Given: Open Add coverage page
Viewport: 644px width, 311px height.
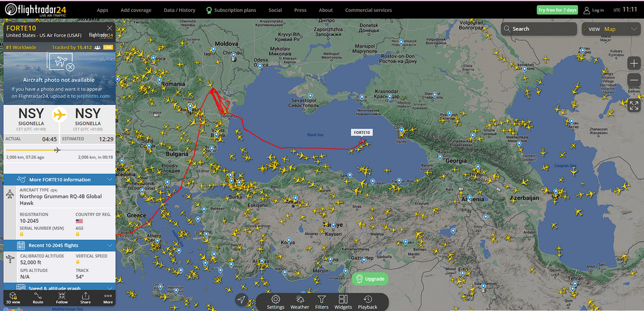Looking at the screenshot, I should coord(136,10).
